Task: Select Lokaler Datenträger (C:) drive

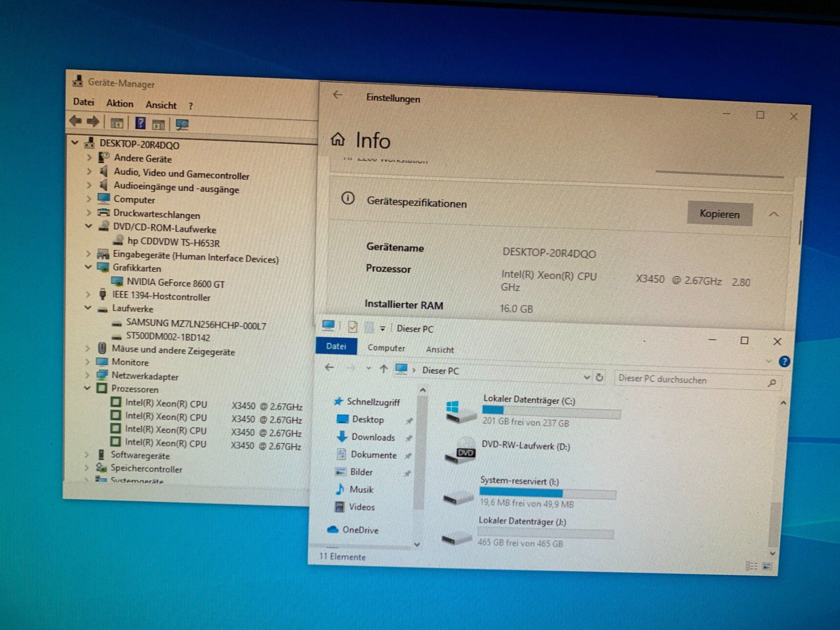Action: click(x=532, y=411)
